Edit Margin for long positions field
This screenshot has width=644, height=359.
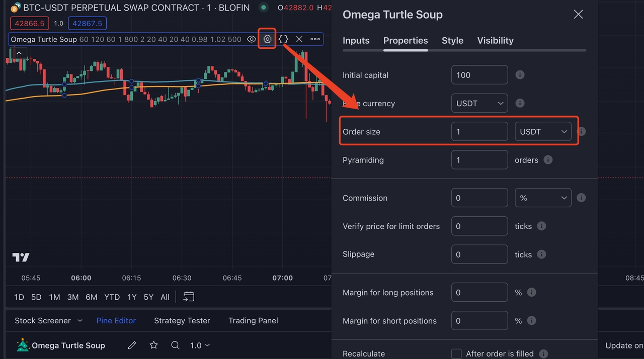click(x=479, y=292)
